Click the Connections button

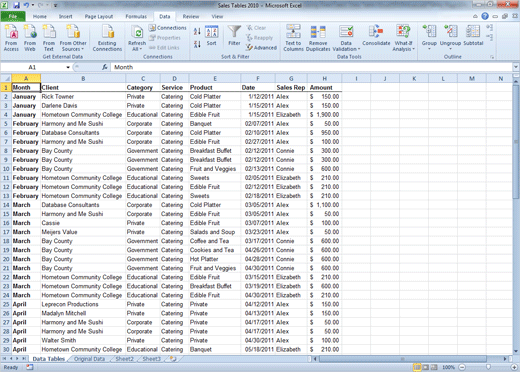[x=168, y=28]
